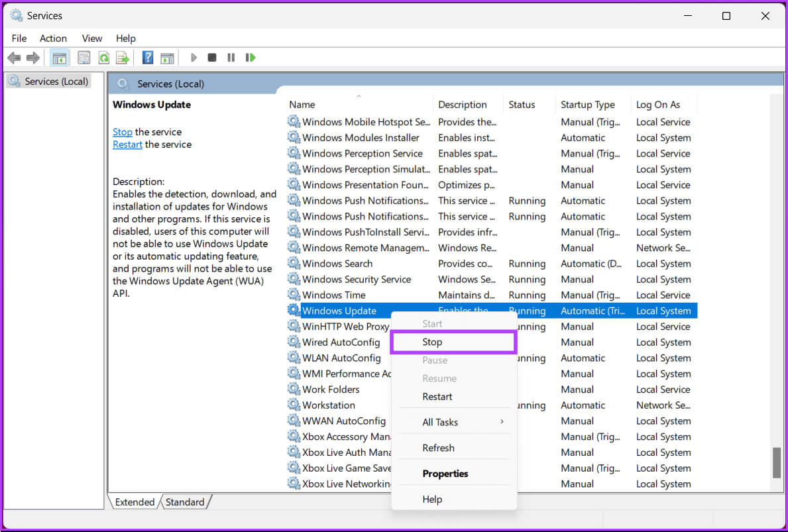Select Xbox Live Auth Manager row
Image resolution: width=788 pixels, height=532 pixels.
point(346,452)
